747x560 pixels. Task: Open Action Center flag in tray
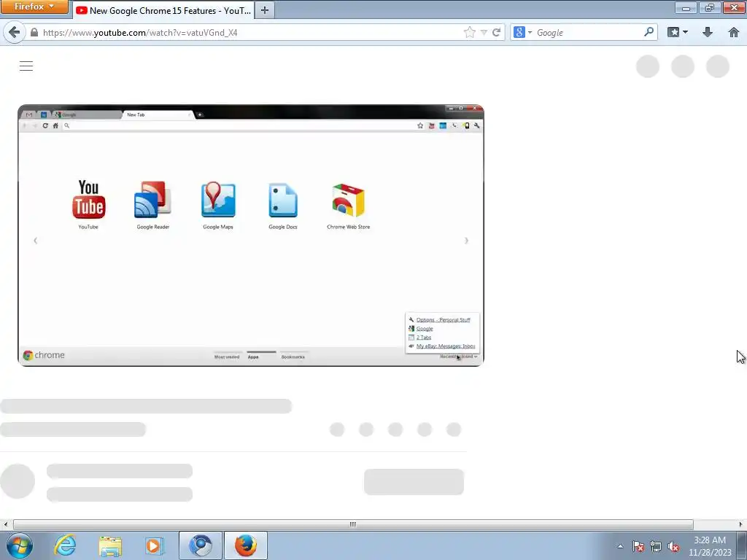pyautogui.click(x=638, y=546)
